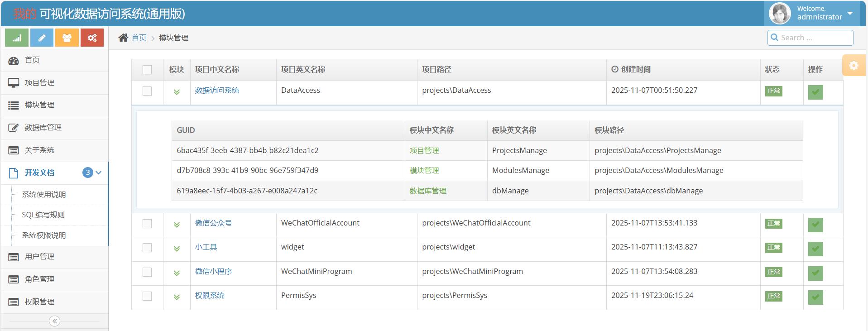The image size is (868, 331).
Task: Click the home icon in breadcrumb
Action: 123,38
